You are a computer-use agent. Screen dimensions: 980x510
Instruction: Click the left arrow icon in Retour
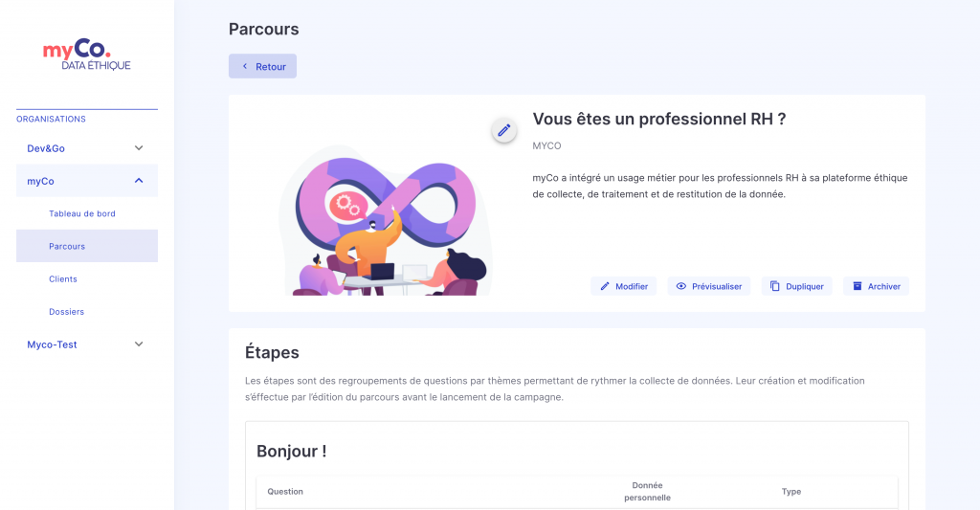click(x=245, y=66)
